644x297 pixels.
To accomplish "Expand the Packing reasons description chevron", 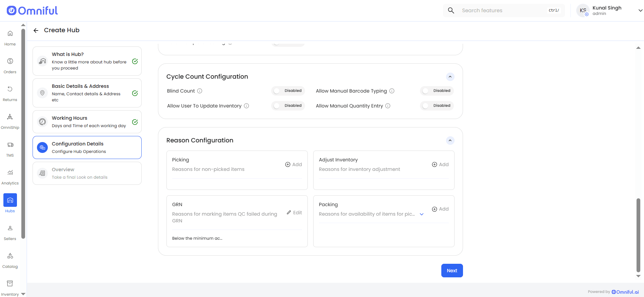I will tap(422, 214).
